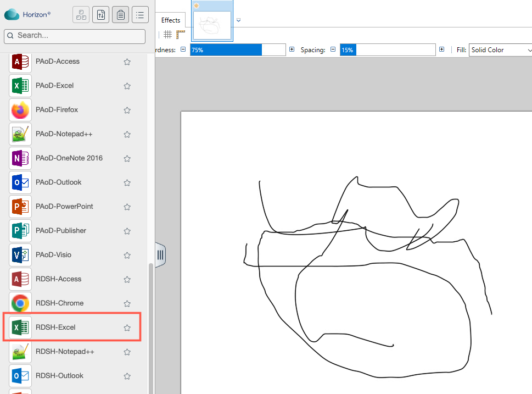Open the clipboard panel icon in Horizon sidebar
This screenshot has height=394, width=532.
(121, 15)
